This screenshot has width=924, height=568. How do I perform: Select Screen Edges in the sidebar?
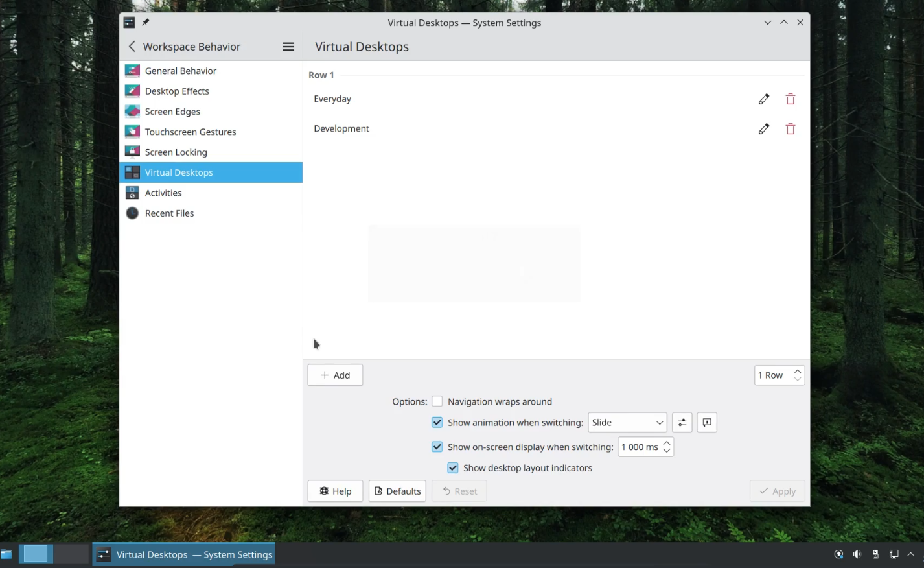[172, 112]
